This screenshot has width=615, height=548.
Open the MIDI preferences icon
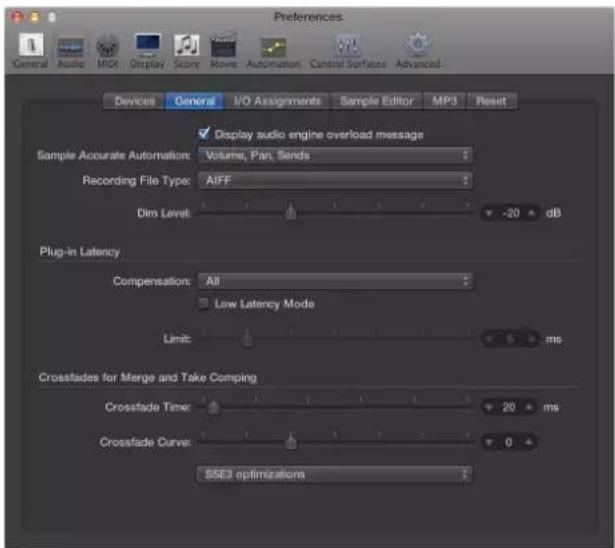(107, 46)
